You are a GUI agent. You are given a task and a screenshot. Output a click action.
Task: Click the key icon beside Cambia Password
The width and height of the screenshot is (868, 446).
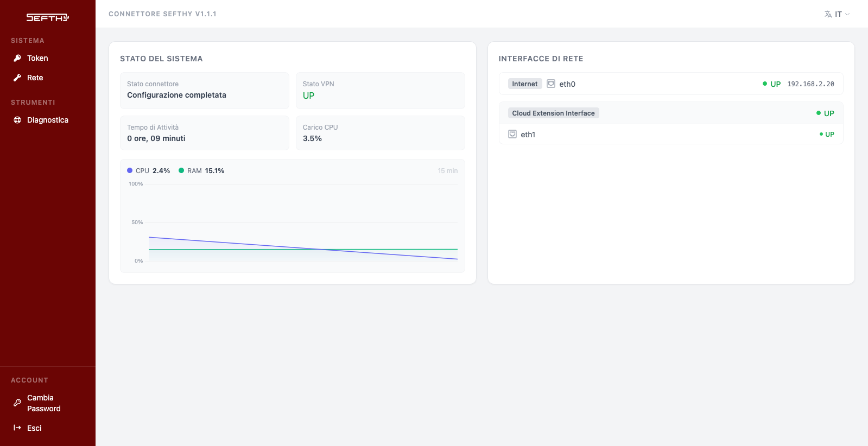17,403
